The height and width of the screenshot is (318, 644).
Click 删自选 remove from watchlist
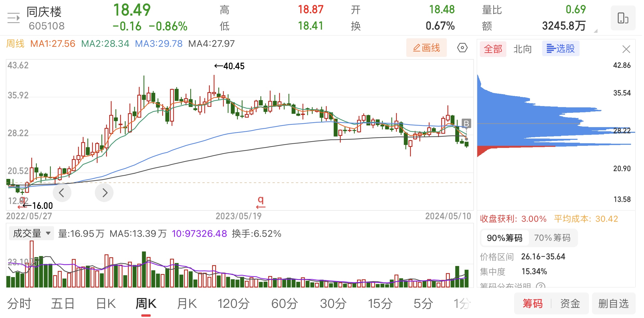[613, 304]
